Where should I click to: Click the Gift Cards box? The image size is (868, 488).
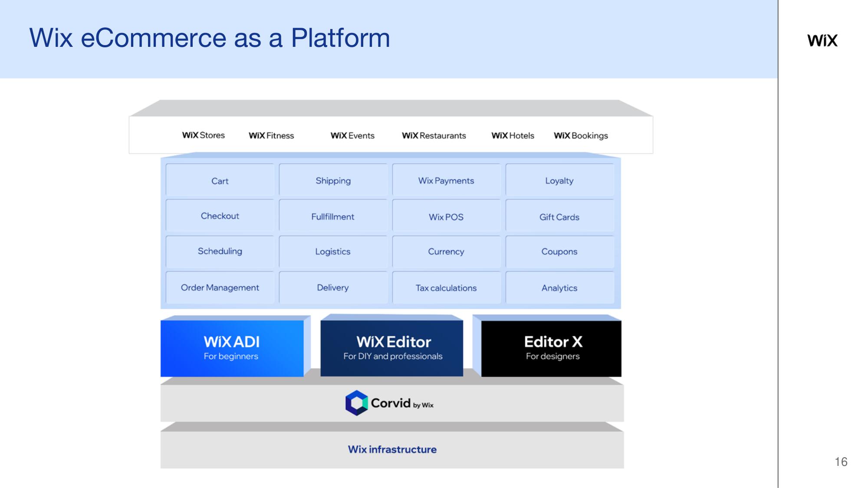pyautogui.click(x=560, y=216)
